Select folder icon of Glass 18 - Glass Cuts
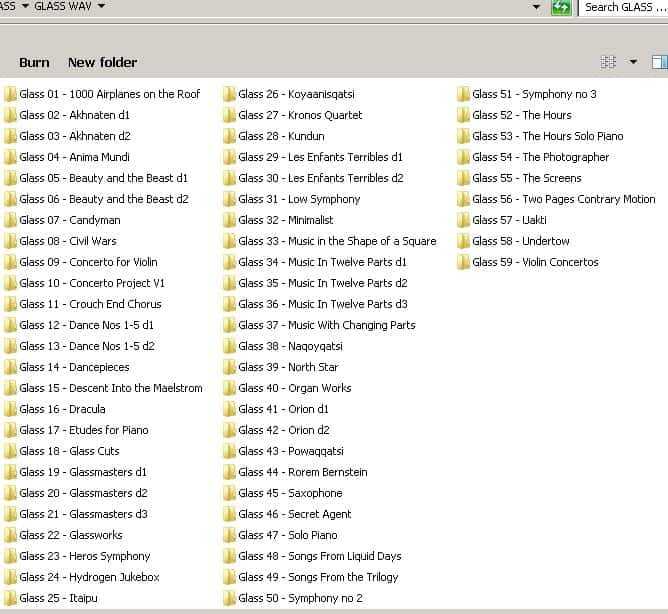 tap(10, 451)
